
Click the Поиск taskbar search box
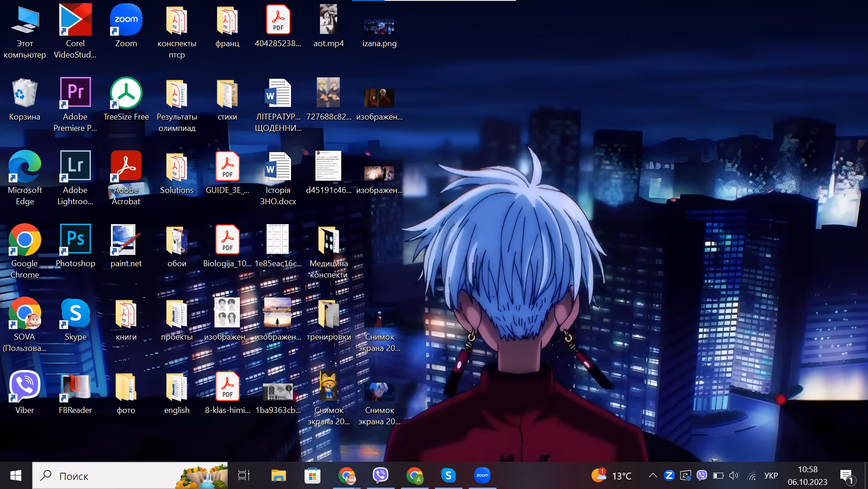pos(130,475)
